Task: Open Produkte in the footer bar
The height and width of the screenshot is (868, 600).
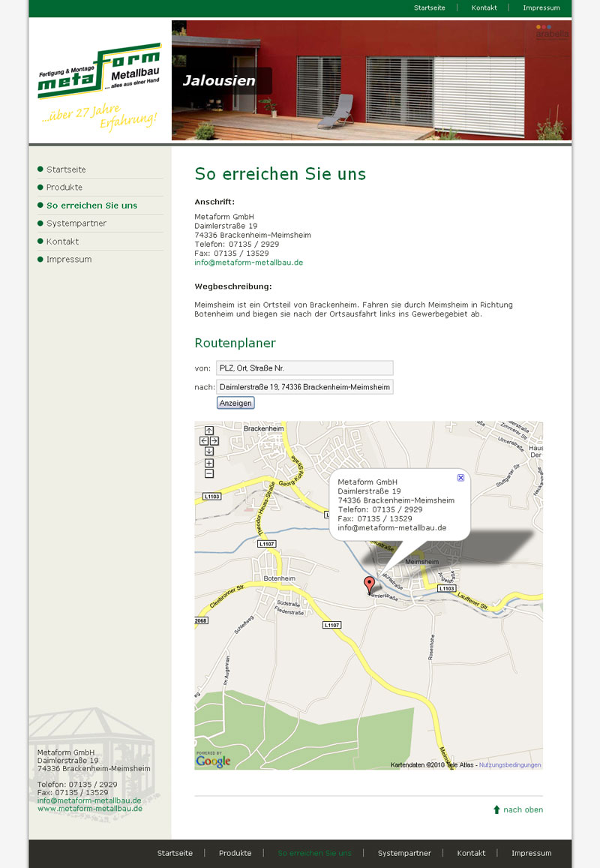Action: pyautogui.click(x=235, y=853)
